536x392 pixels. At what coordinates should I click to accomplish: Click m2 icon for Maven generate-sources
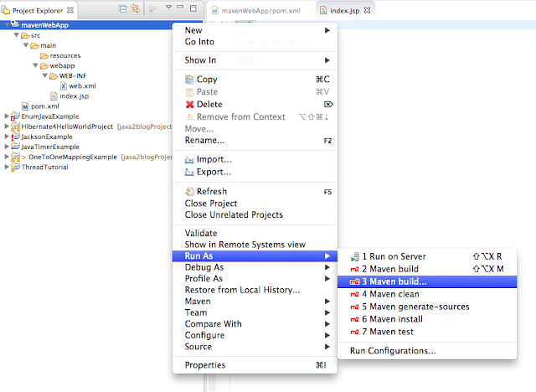point(355,307)
